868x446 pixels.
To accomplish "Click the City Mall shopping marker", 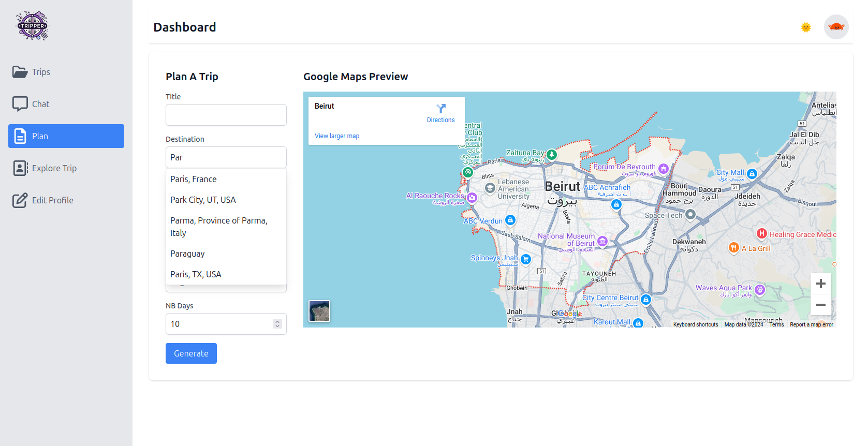I will coord(752,174).
